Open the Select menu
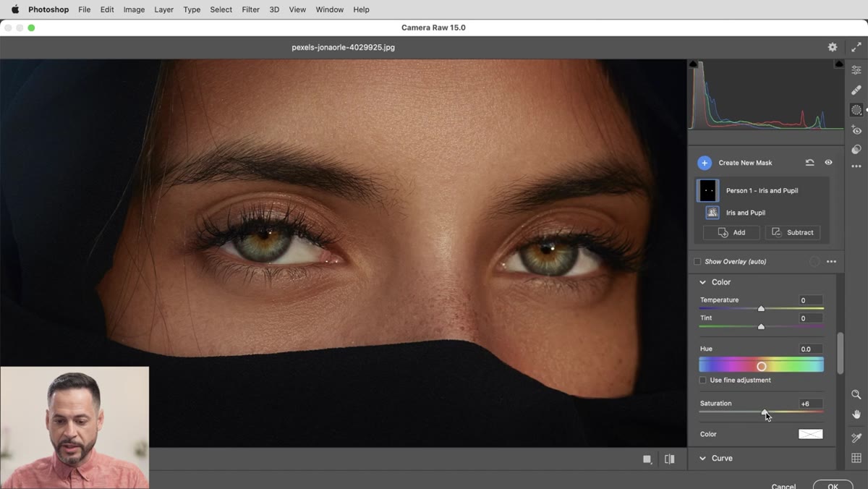868x489 pixels. (221, 9)
